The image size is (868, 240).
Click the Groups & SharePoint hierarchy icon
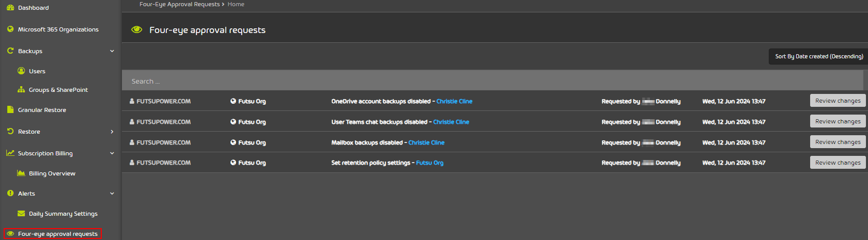tap(21, 89)
